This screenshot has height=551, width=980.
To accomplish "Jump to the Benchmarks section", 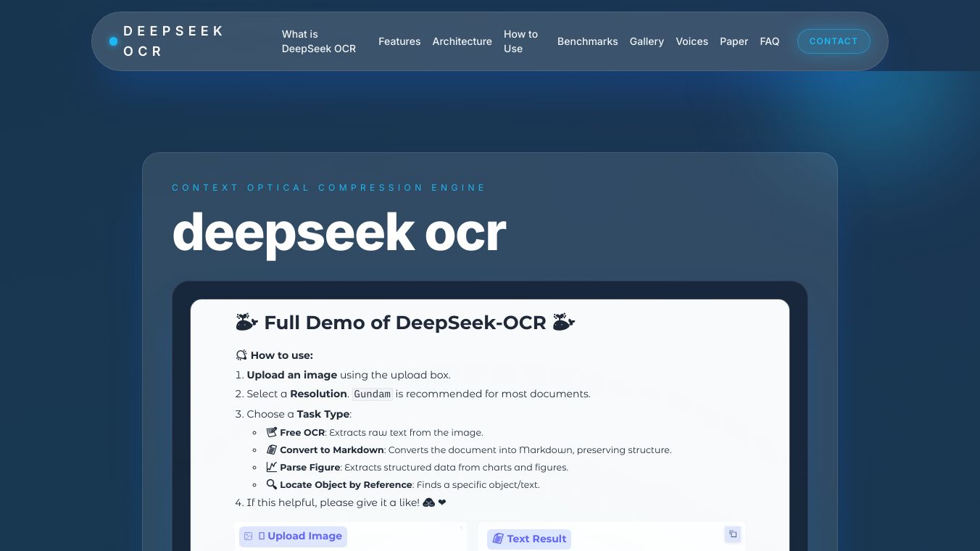I will [x=588, y=41].
